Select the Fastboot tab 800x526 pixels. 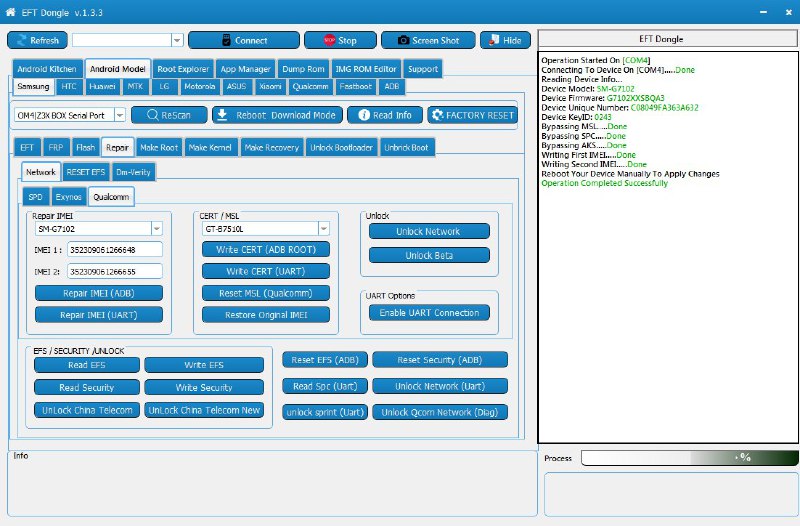coord(355,86)
